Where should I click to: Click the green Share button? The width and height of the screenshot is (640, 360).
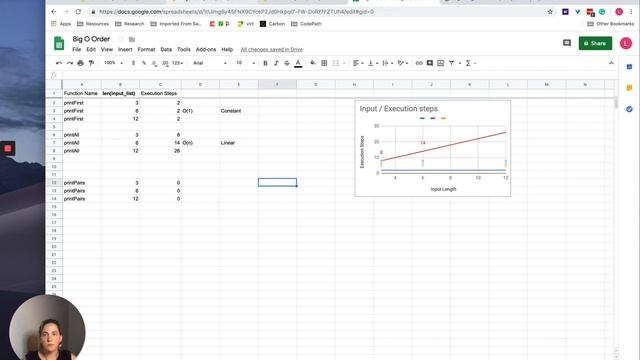pos(595,43)
